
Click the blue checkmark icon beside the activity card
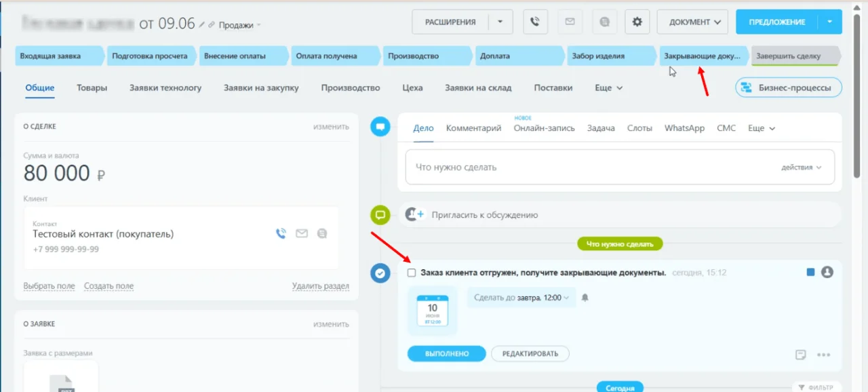[380, 273]
